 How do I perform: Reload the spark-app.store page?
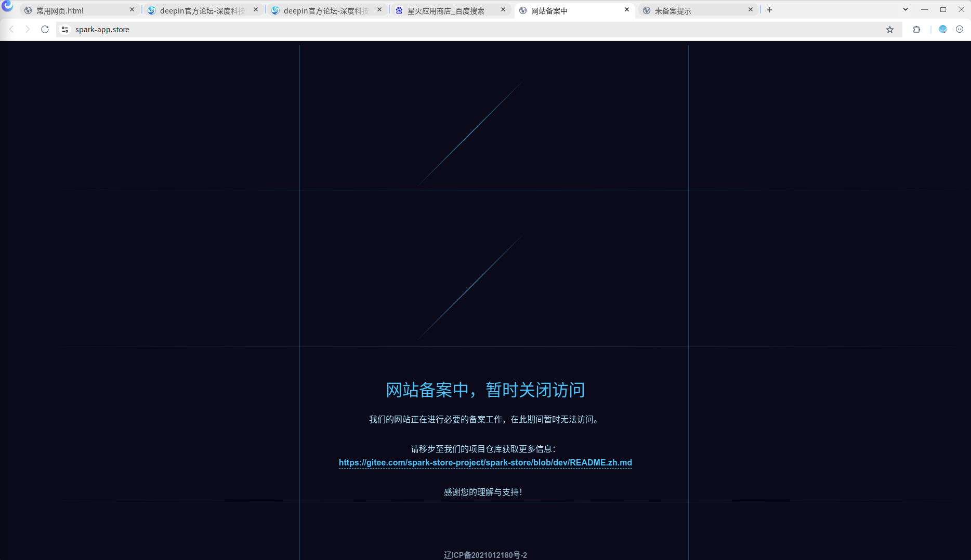click(x=45, y=30)
